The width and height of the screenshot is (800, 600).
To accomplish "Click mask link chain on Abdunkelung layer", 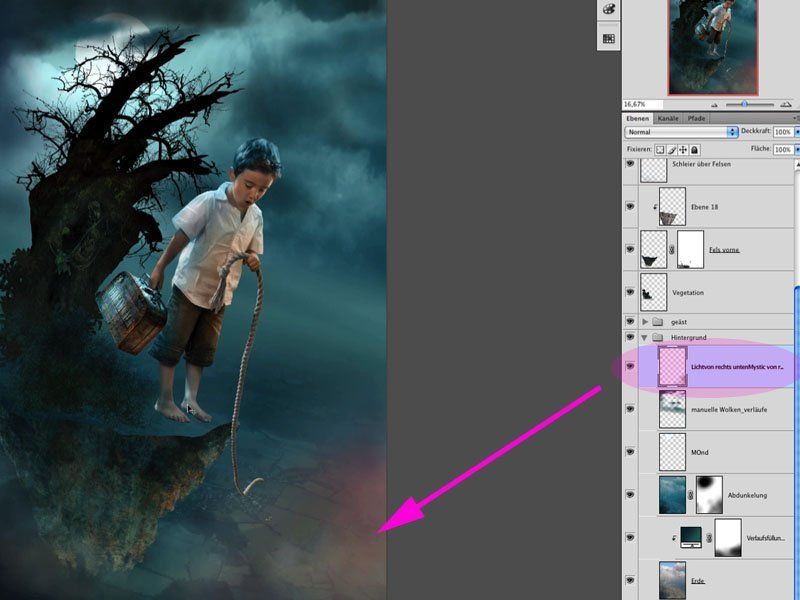I will point(691,495).
